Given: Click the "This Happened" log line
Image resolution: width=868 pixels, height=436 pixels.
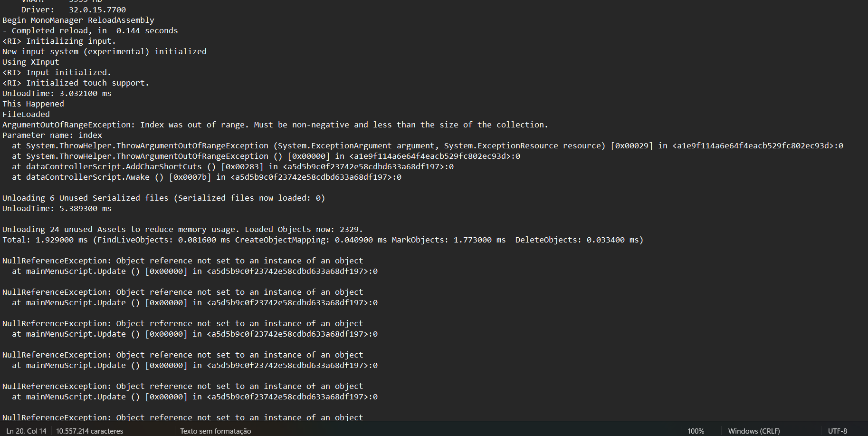Looking at the screenshot, I should click(33, 104).
